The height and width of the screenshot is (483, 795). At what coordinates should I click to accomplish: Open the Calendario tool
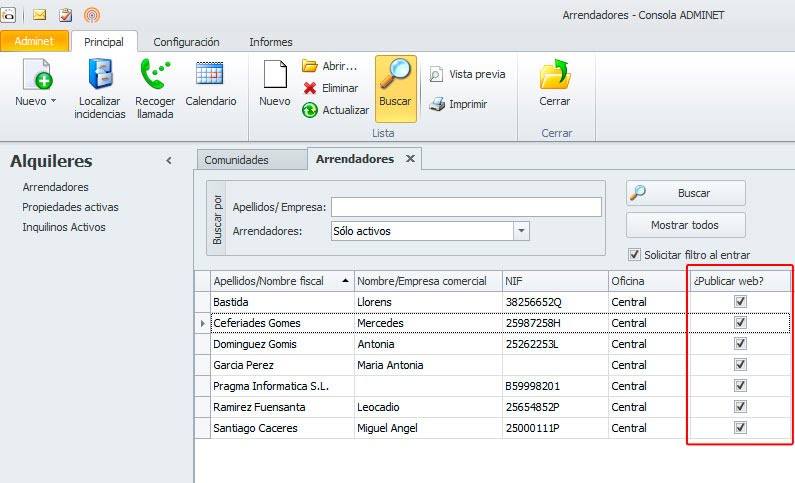[210, 76]
